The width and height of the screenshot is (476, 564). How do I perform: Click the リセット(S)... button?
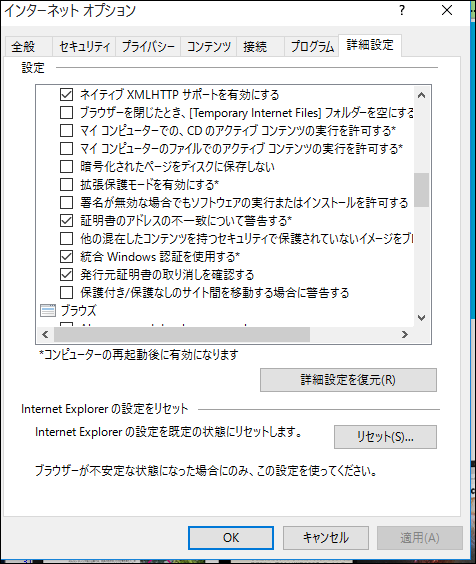coord(385,437)
